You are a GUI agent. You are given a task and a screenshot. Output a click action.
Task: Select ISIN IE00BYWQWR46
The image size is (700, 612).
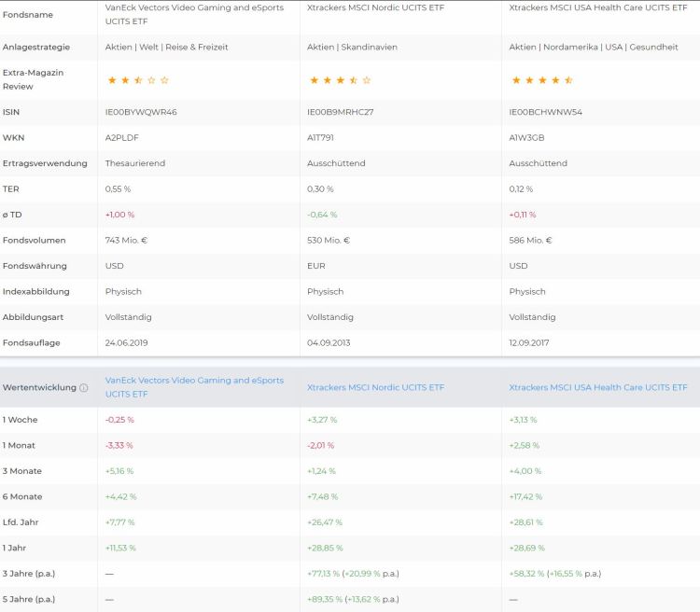(x=141, y=112)
